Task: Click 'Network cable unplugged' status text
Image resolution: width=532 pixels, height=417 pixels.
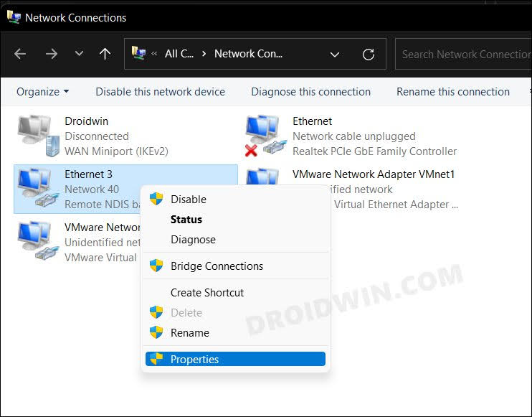Action: click(354, 136)
